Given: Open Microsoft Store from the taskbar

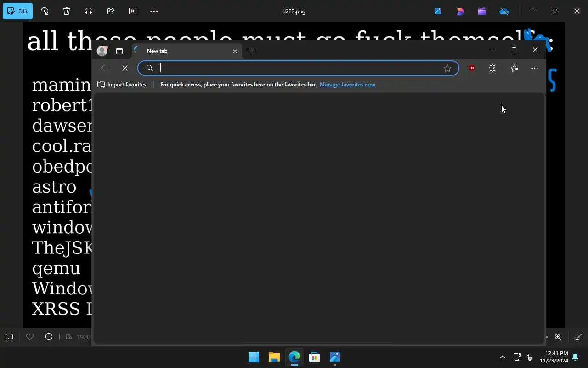Looking at the screenshot, I should click(x=315, y=357).
